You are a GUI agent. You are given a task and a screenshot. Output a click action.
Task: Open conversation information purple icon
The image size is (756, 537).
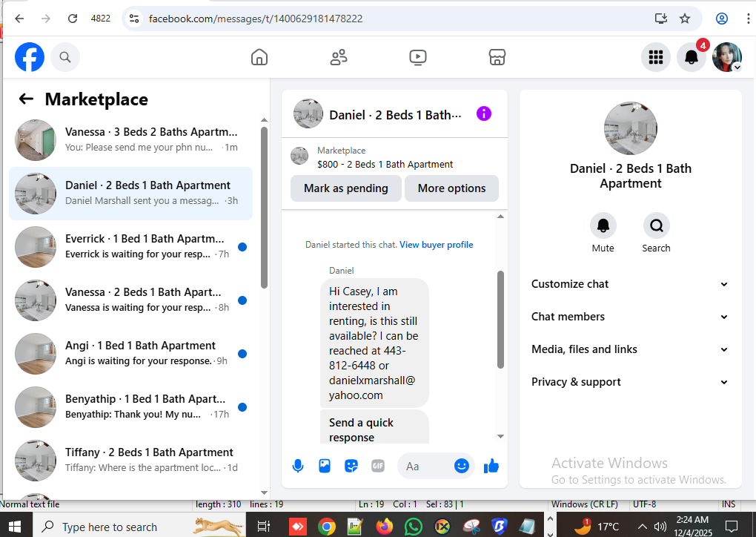pos(483,114)
